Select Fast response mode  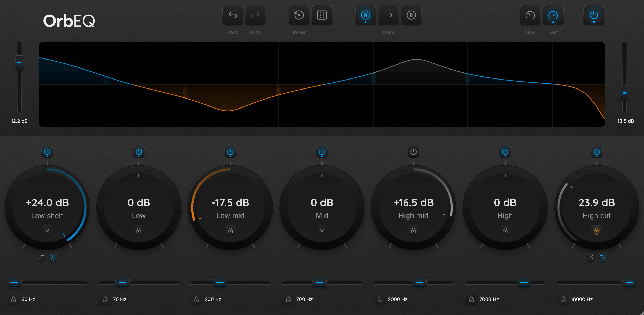[553, 15]
